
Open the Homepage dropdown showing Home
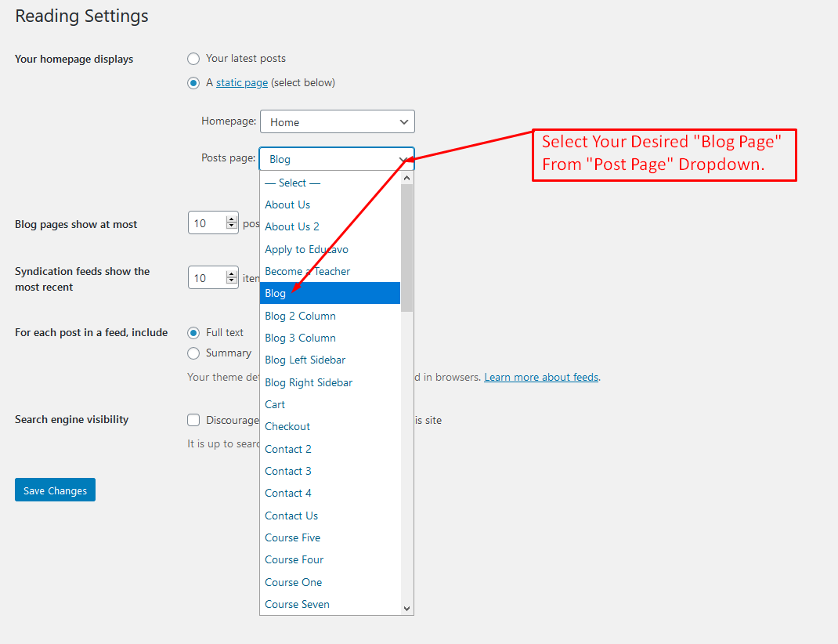pos(338,122)
